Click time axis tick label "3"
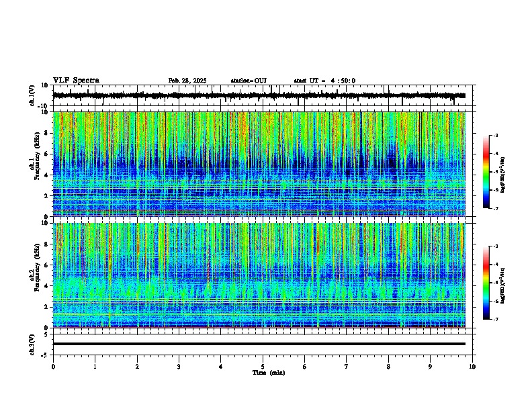Viewport: 532px width, 411px height. click(179, 367)
